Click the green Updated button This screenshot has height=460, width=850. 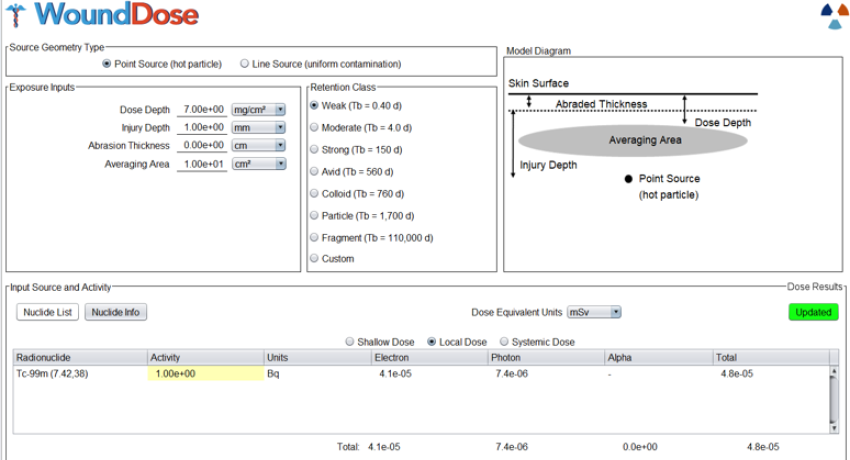click(813, 312)
